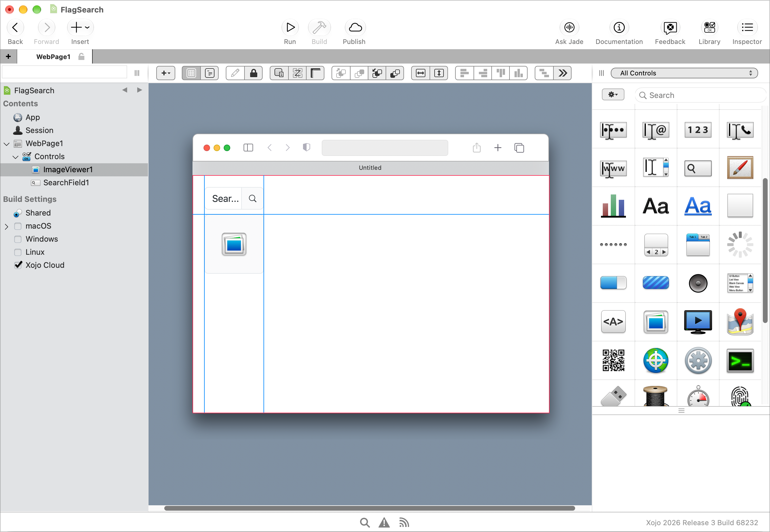Screen dimensions: 770x532
Task: Enable the Windows build target checkbox
Action: tap(18, 239)
